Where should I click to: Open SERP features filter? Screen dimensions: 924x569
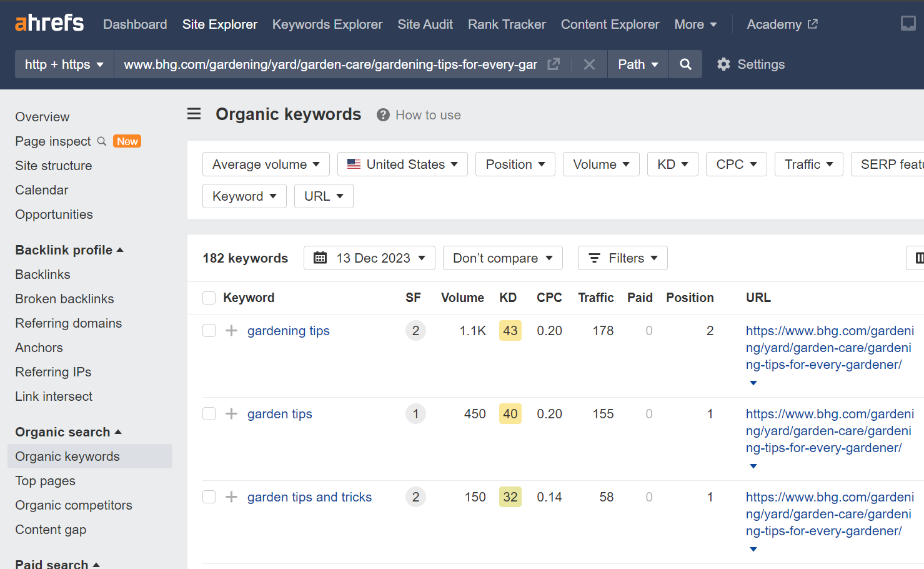point(888,164)
